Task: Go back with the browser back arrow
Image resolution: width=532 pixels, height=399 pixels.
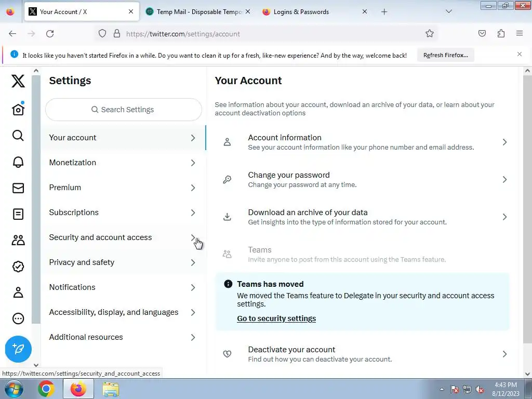Action: coord(12,34)
